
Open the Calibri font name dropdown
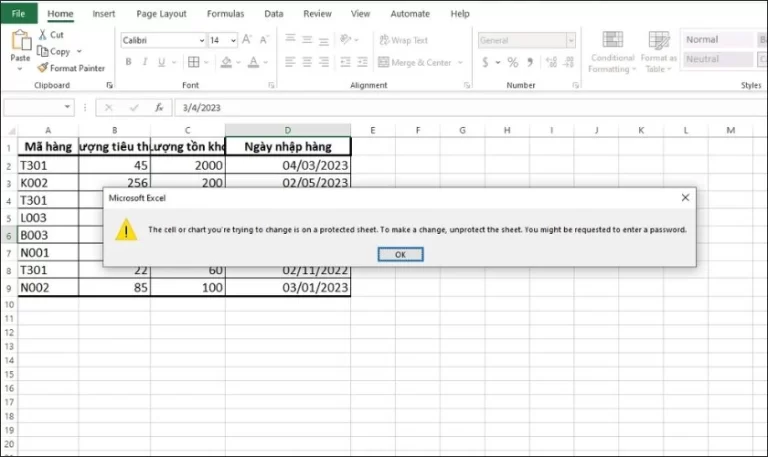click(x=201, y=40)
